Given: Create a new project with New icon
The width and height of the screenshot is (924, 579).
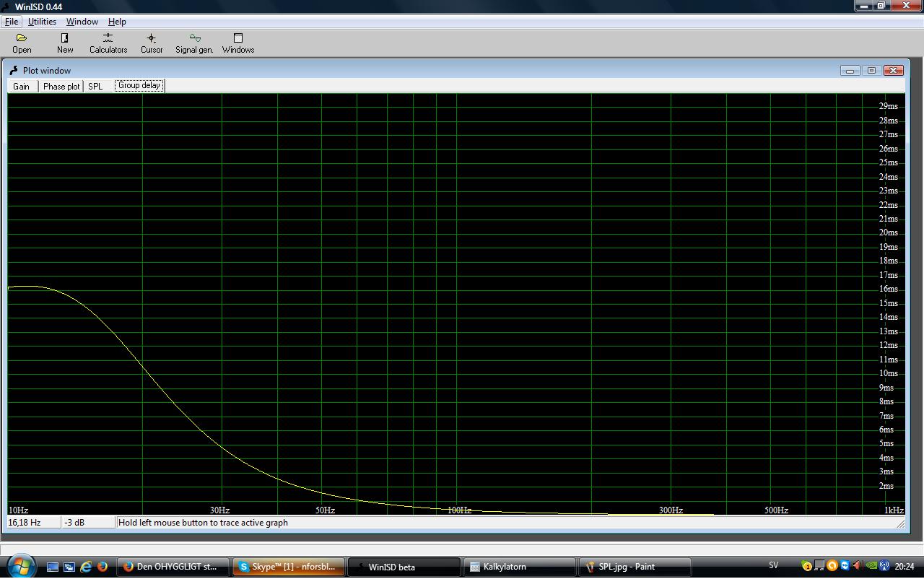Looking at the screenshot, I should coord(65,43).
